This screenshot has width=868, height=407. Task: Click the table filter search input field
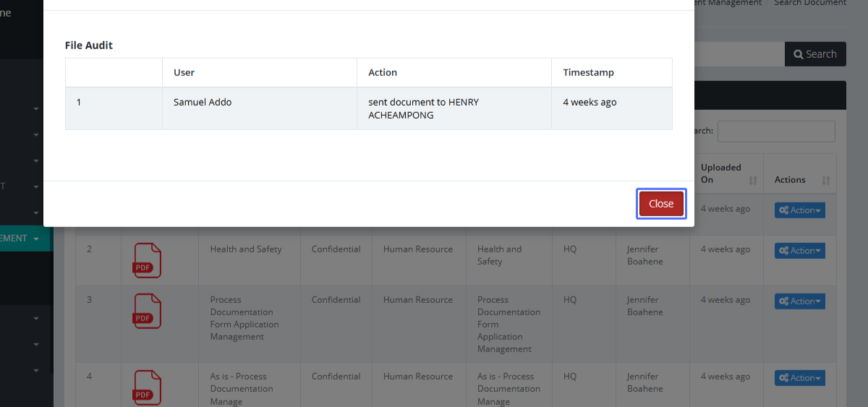point(775,132)
